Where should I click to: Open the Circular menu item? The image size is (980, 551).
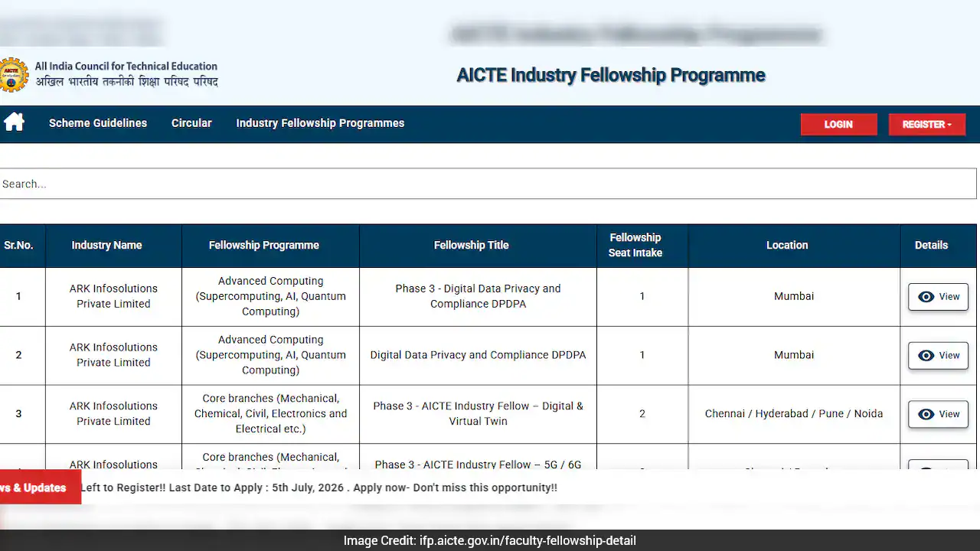coord(191,123)
